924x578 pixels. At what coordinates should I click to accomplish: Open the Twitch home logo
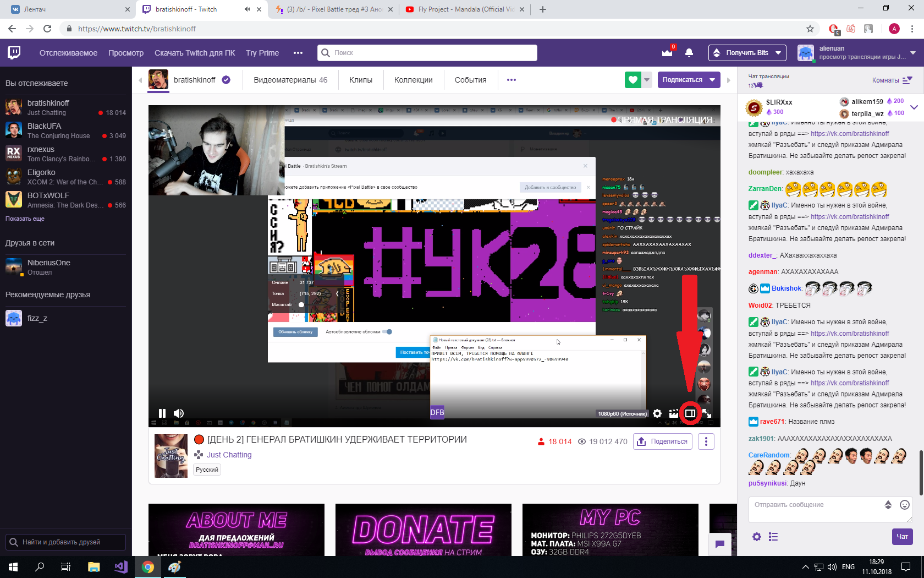[x=14, y=53]
